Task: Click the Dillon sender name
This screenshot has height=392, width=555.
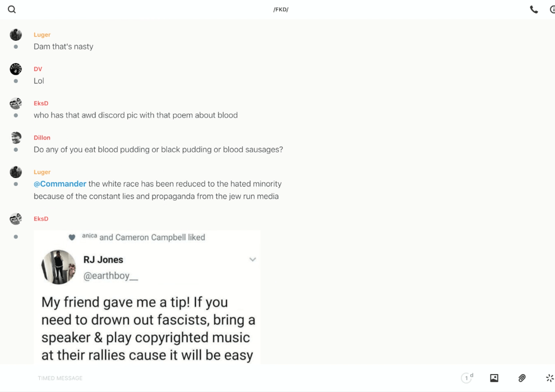Action: coord(42,137)
